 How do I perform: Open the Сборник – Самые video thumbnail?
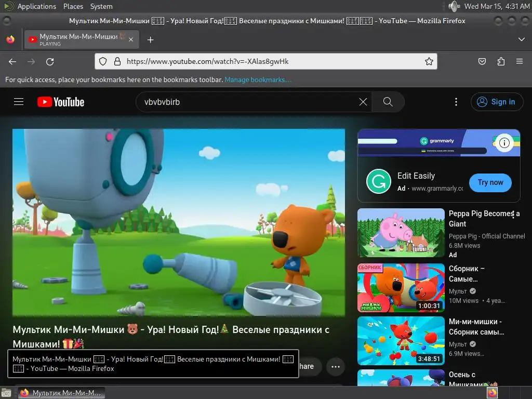[x=401, y=288]
